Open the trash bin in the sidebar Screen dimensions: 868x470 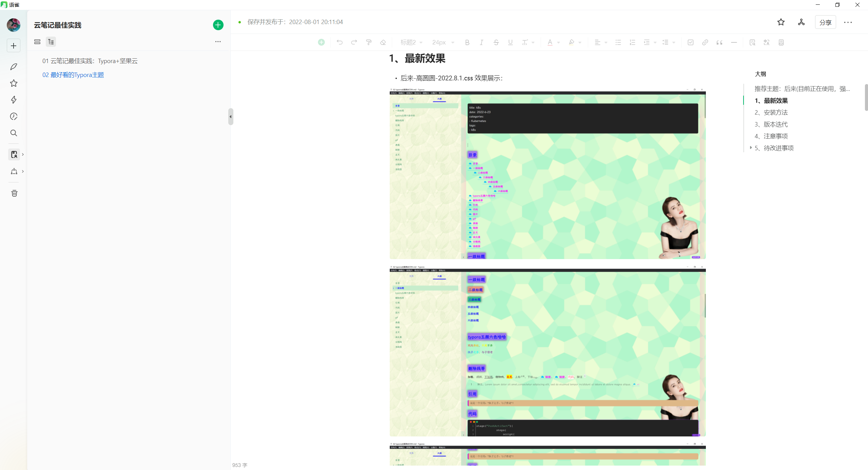[x=14, y=193]
